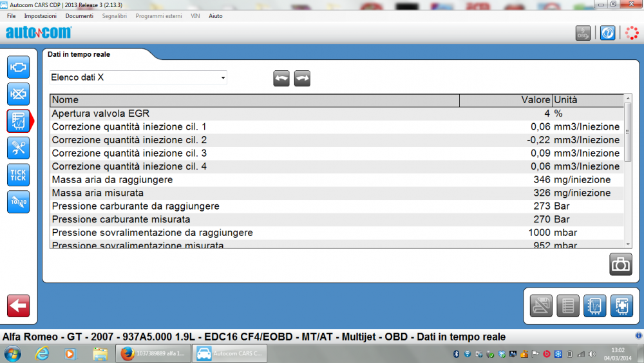
Task: Open the File menu
Action: pyautogui.click(x=11, y=16)
